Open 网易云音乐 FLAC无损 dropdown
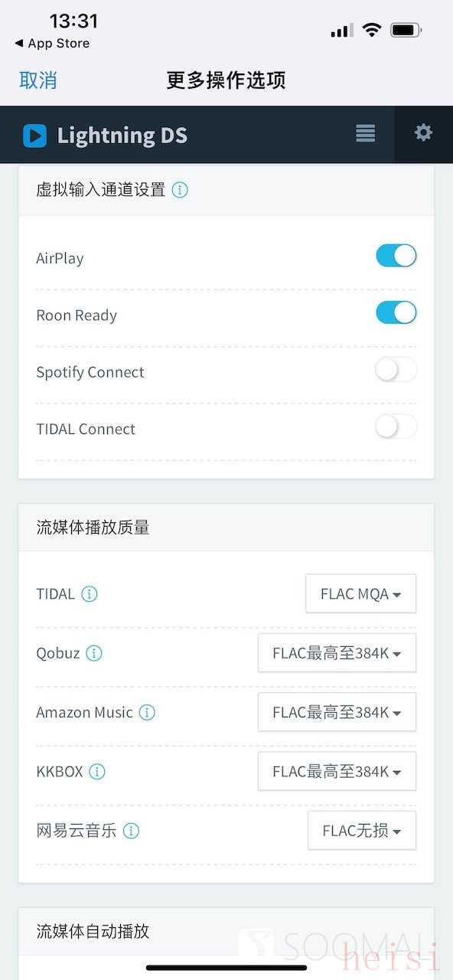Image resolution: width=453 pixels, height=980 pixels. (x=362, y=831)
